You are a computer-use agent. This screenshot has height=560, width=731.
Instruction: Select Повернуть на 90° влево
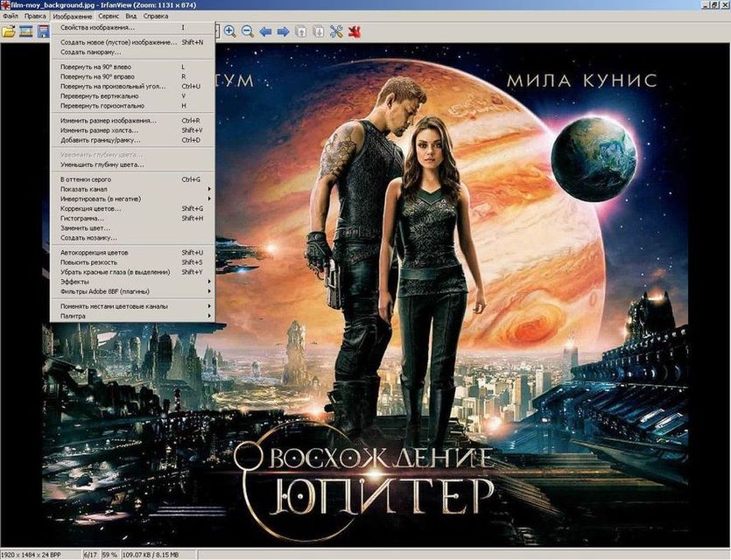click(x=99, y=66)
